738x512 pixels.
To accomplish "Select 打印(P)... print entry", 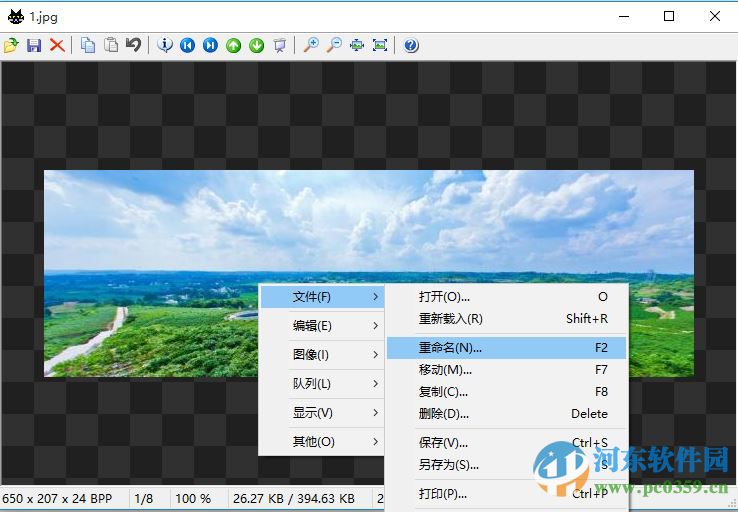I will click(x=506, y=494).
